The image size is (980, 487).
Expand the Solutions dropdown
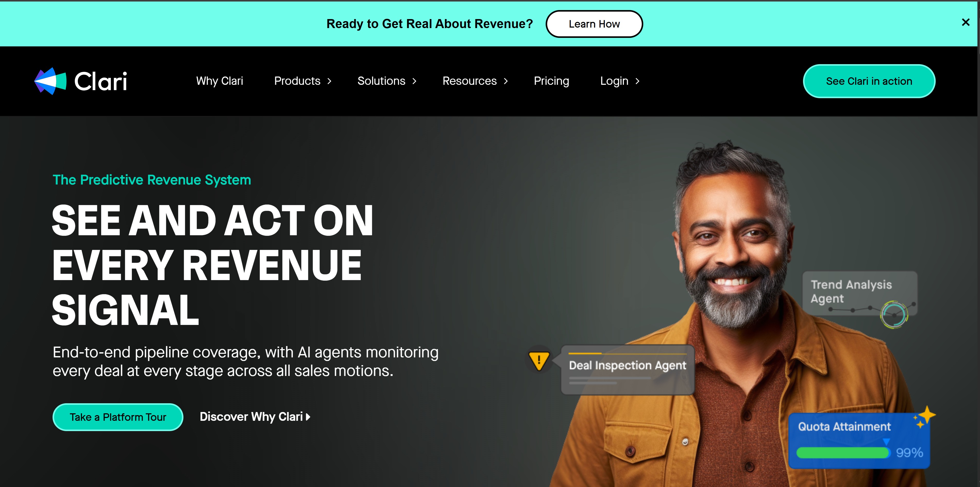point(387,81)
